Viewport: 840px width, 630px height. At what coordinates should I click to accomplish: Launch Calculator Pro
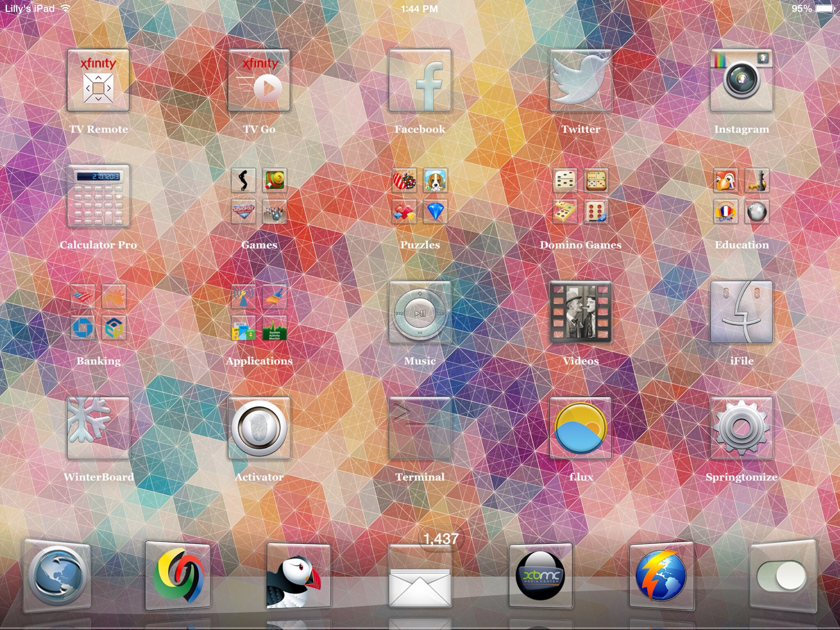pyautogui.click(x=98, y=196)
